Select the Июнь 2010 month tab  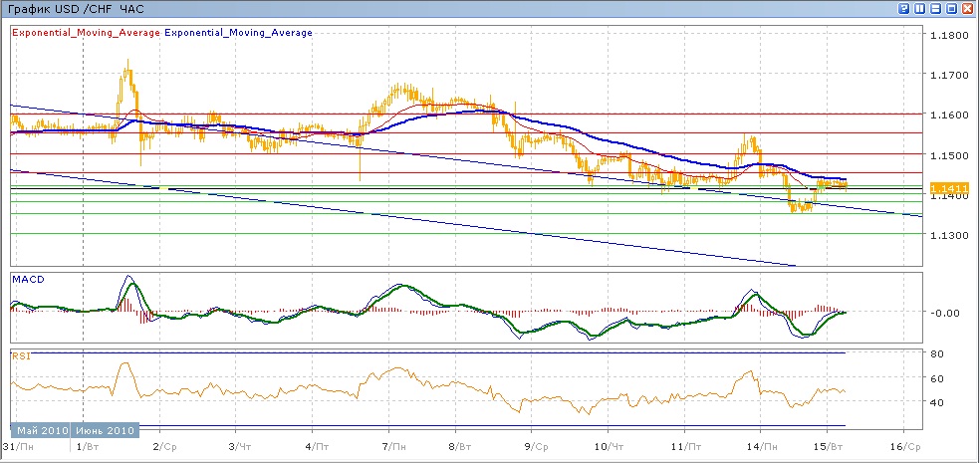point(104,431)
